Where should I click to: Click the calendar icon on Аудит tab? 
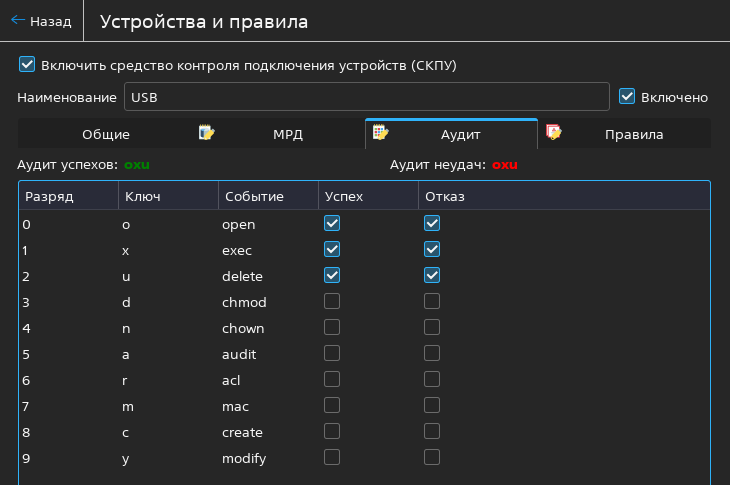tap(381, 133)
